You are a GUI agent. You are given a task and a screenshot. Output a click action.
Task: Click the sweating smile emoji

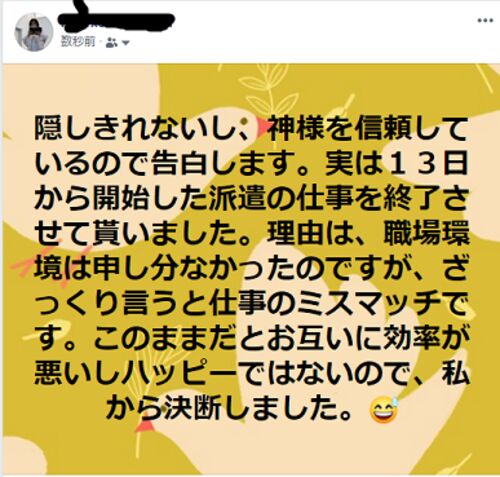click(x=384, y=409)
